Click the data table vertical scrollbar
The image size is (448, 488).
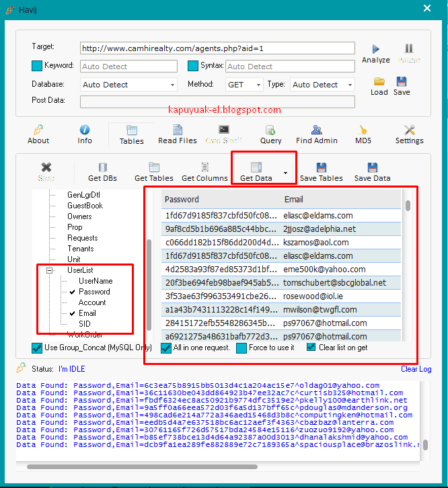408,206
